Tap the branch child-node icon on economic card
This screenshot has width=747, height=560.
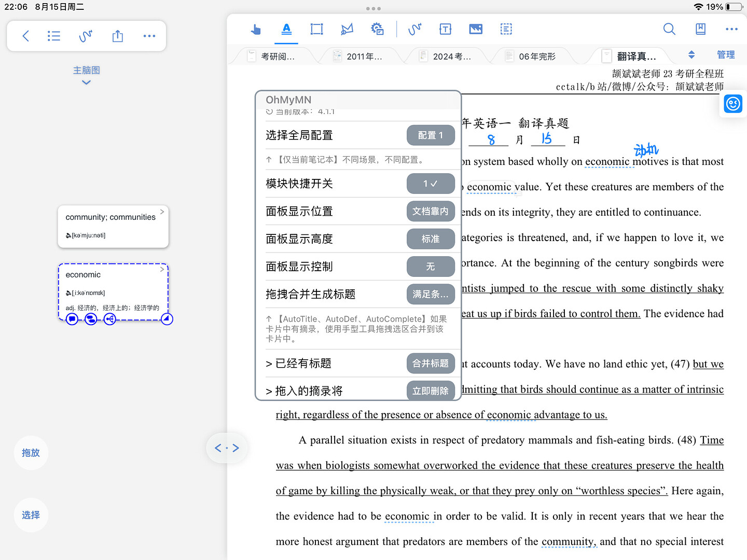(109, 319)
